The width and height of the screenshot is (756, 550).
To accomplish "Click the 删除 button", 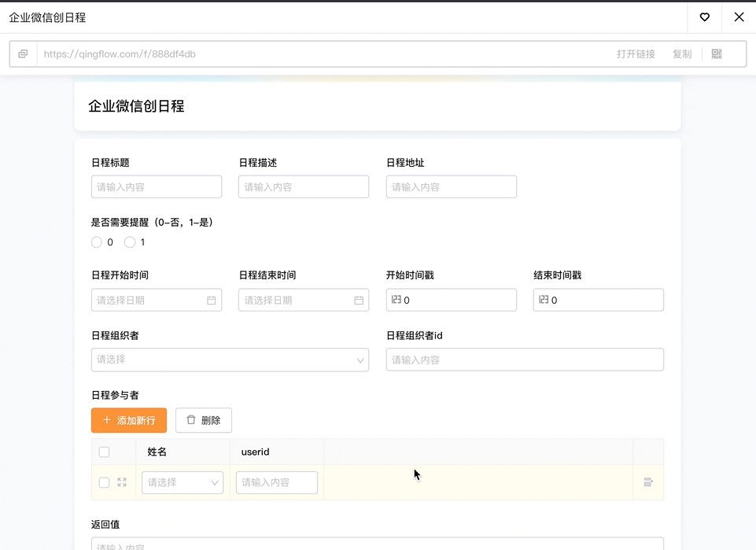I will [204, 420].
